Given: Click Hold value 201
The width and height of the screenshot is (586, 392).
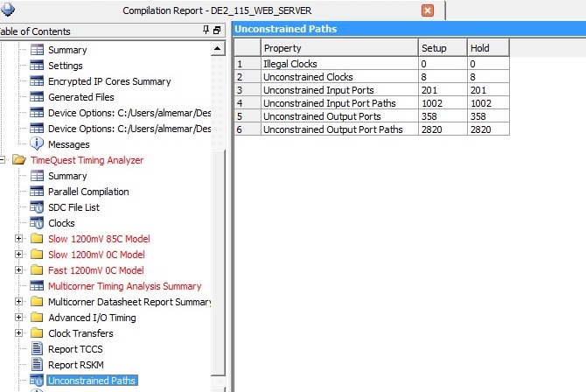Looking at the screenshot, I should pyautogui.click(x=488, y=90).
